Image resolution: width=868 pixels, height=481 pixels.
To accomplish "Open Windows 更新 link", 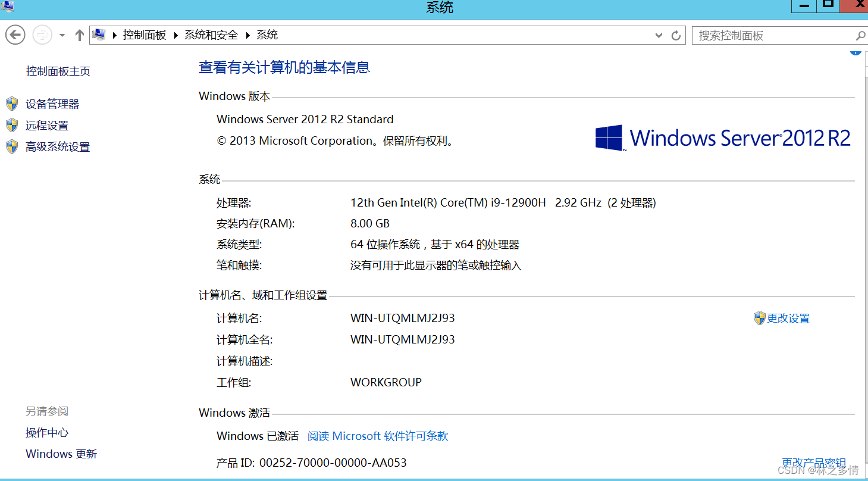I will click(61, 454).
